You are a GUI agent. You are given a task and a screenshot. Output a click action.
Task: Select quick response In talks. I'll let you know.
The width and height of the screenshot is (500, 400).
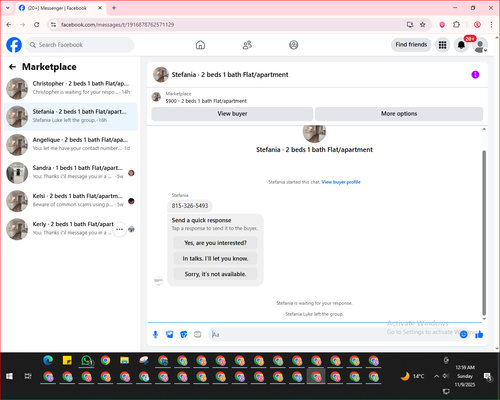[215, 258]
